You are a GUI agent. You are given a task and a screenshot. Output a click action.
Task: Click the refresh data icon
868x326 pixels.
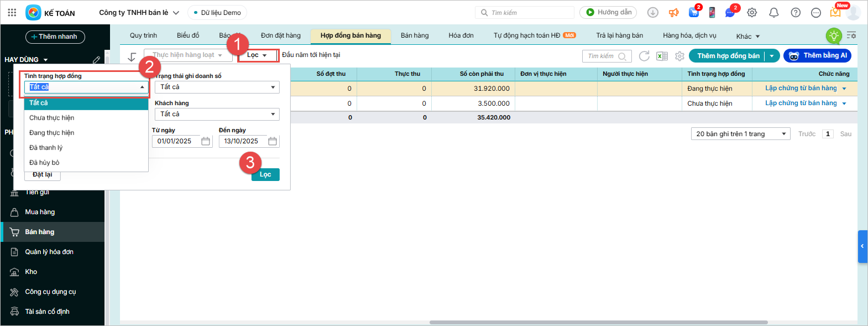pyautogui.click(x=644, y=56)
